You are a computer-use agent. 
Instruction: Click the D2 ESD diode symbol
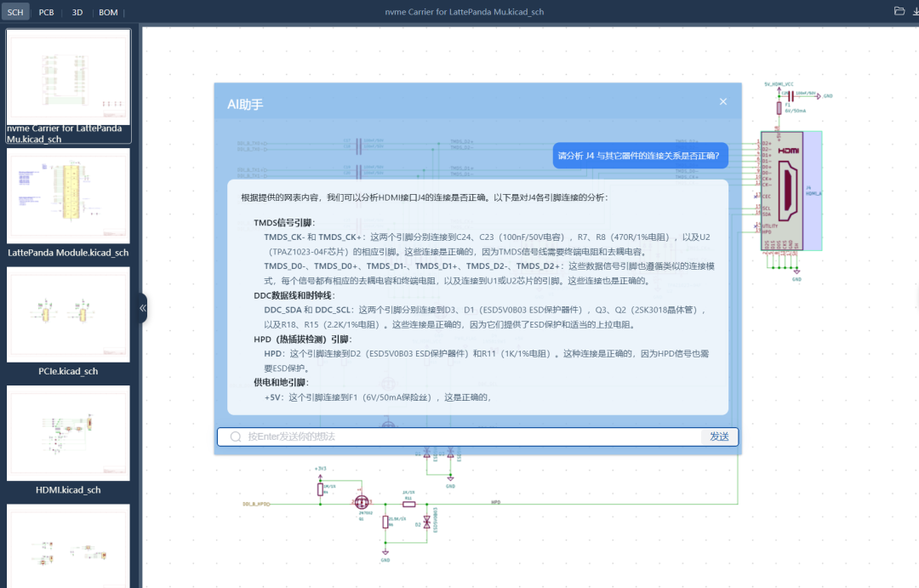point(426,522)
